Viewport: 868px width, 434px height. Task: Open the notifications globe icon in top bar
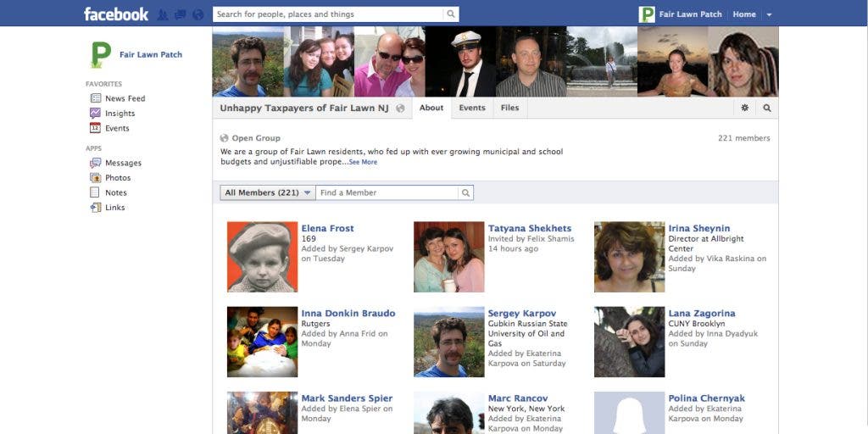tap(198, 14)
